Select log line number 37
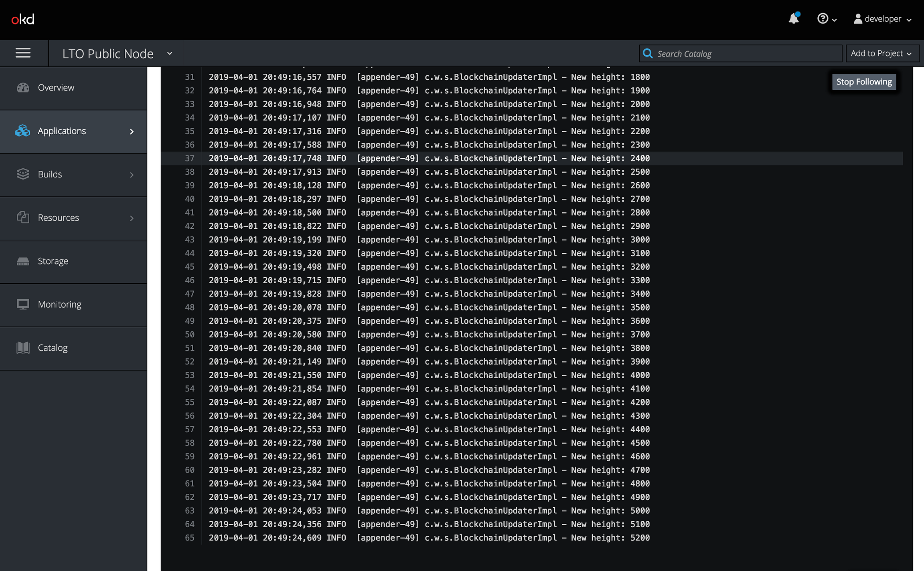Screen dimensions: 924x571 (189, 158)
